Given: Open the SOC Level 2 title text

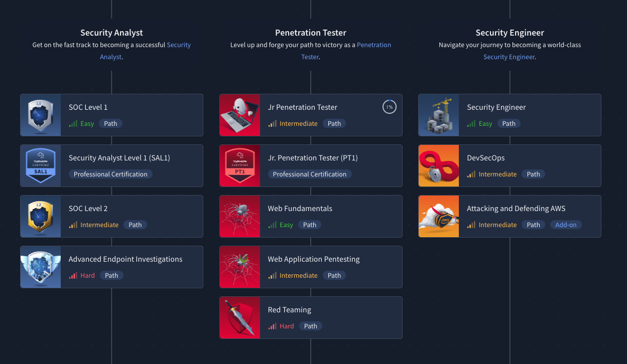Looking at the screenshot, I should tap(88, 209).
